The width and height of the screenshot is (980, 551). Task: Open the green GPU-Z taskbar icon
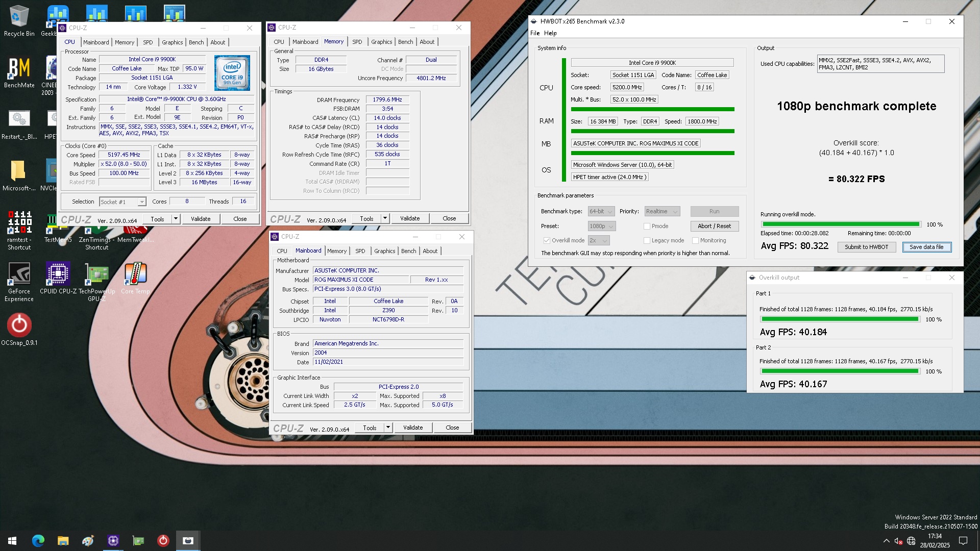[138, 540]
